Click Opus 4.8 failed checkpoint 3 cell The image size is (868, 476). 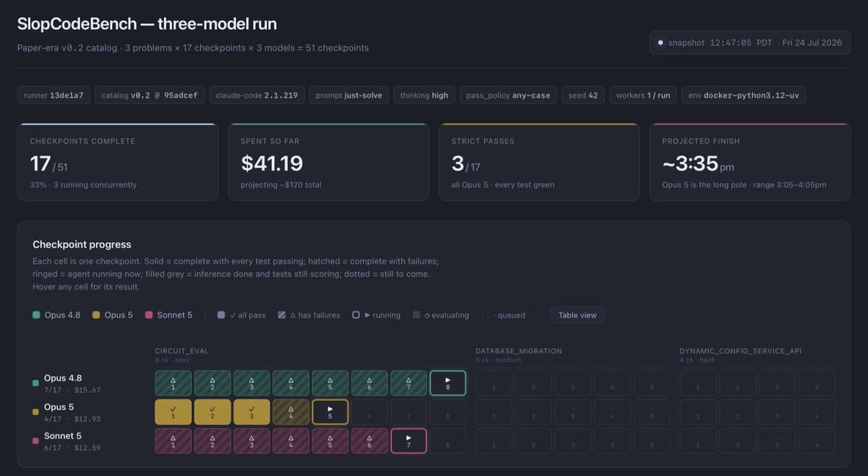click(x=252, y=383)
